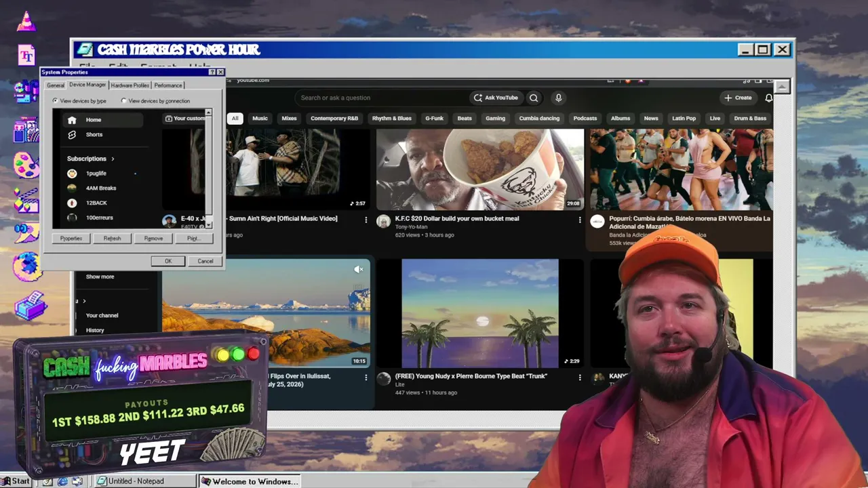
Task: Expand Show more in YouTube sidebar
Action: click(x=100, y=277)
